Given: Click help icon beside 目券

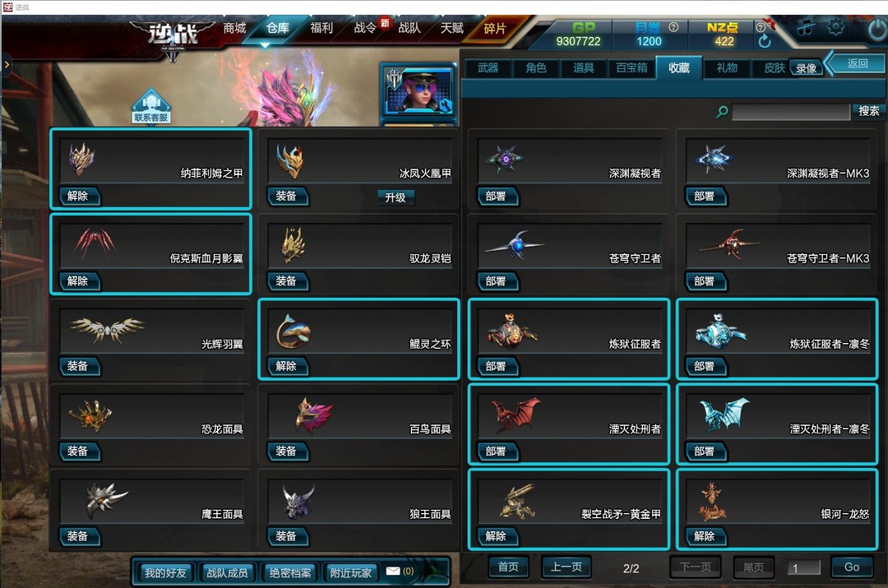Looking at the screenshot, I should point(673,26).
